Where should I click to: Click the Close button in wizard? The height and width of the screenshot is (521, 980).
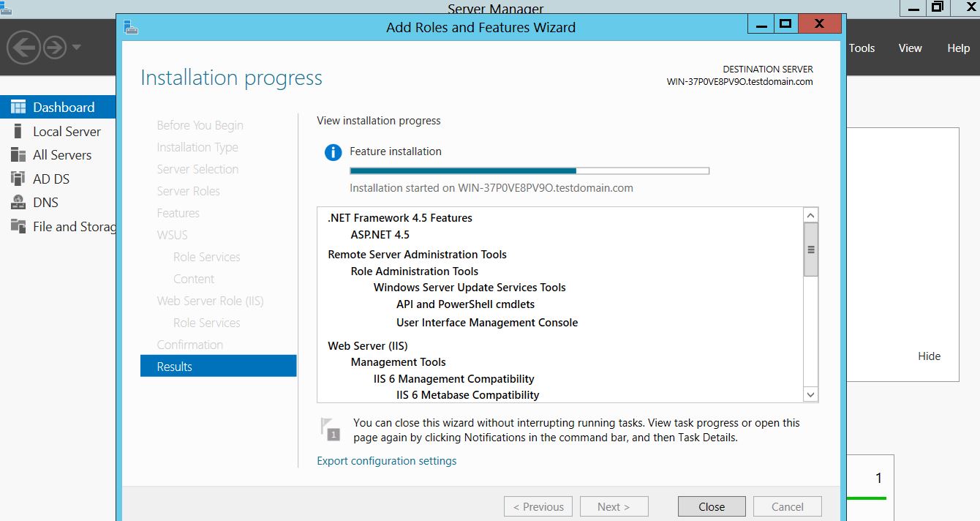711,506
